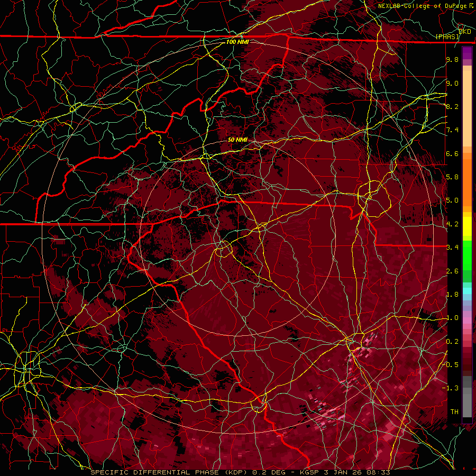Click the 50 NMI range ring label
Viewport: 476px width, 476px height.
(x=237, y=140)
